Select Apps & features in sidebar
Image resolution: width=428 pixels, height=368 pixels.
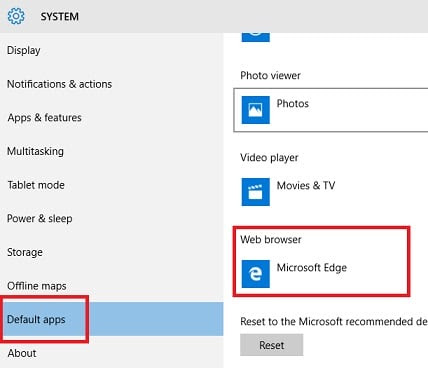[112, 118]
